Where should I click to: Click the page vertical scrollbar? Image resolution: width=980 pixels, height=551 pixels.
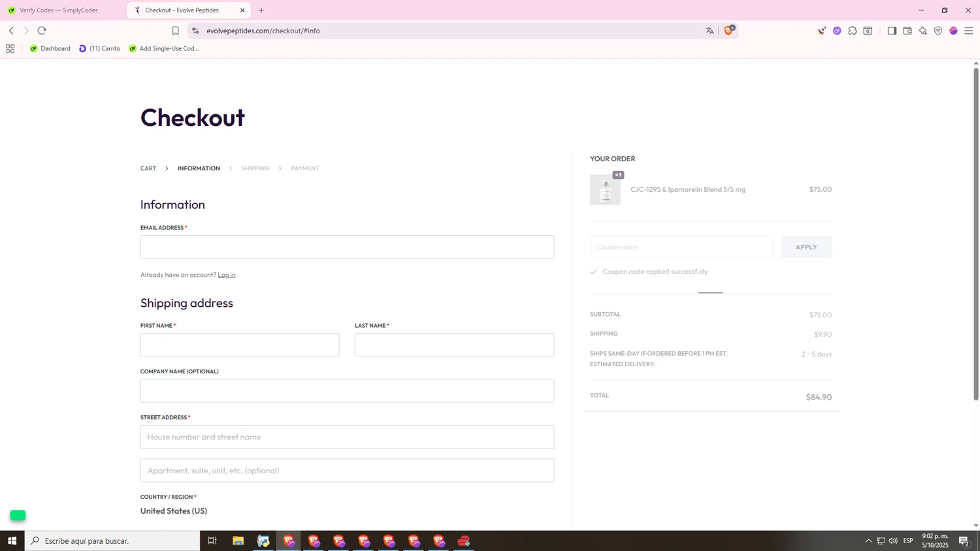tap(976, 234)
